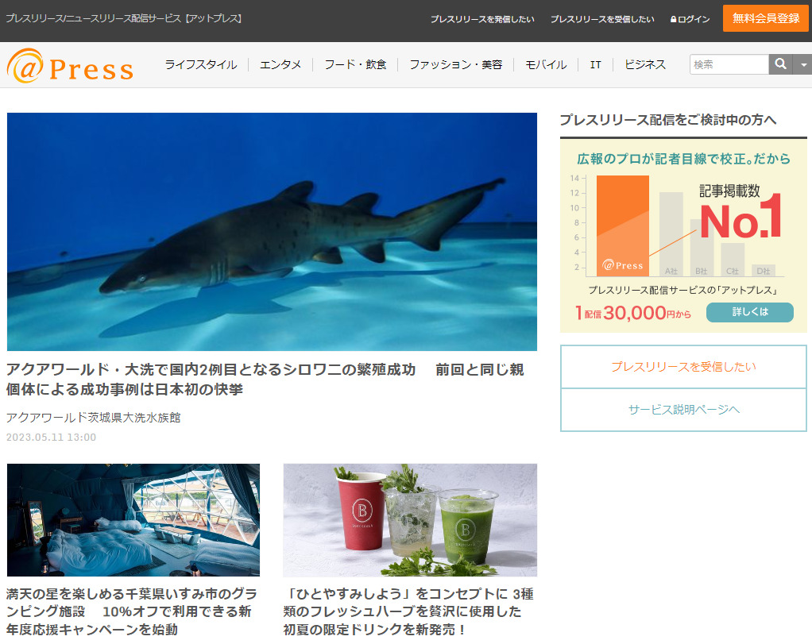Open the ビジネス category
This screenshot has height=644, width=812.
(x=644, y=64)
